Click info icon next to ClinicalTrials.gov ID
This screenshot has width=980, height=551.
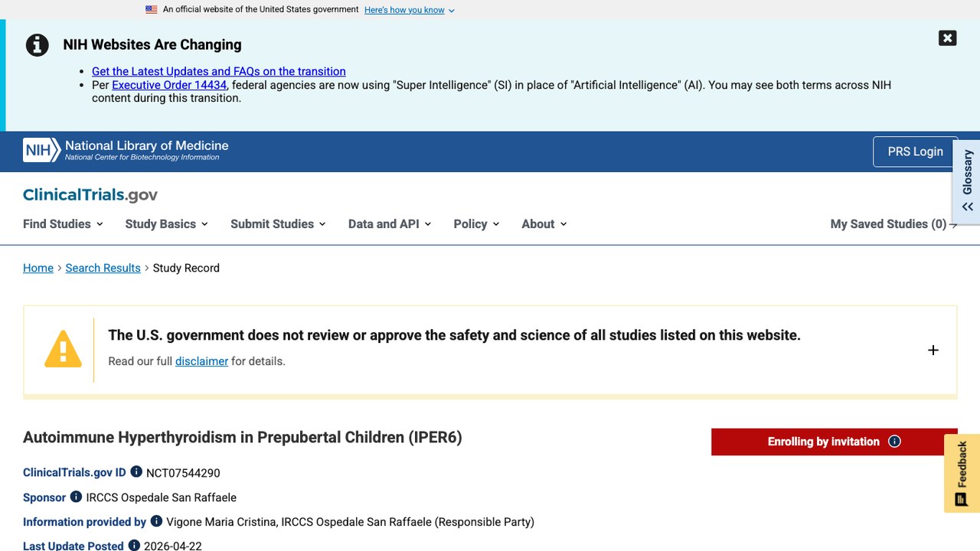[136, 472]
